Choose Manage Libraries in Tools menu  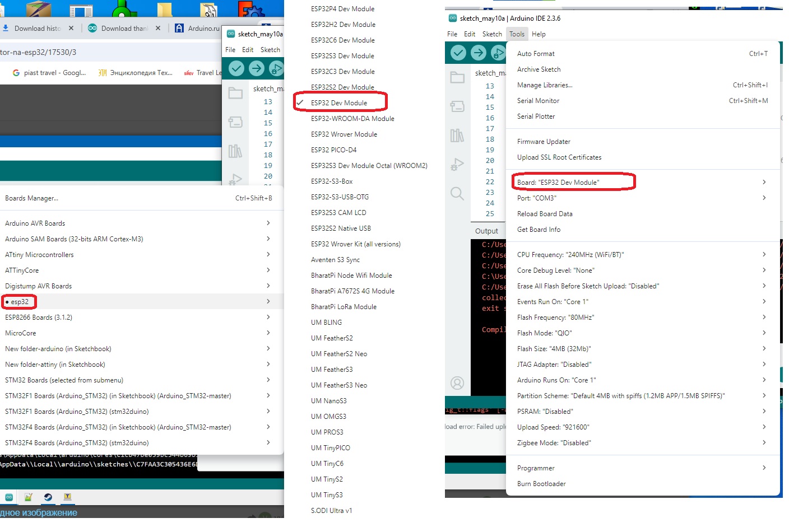(643, 85)
